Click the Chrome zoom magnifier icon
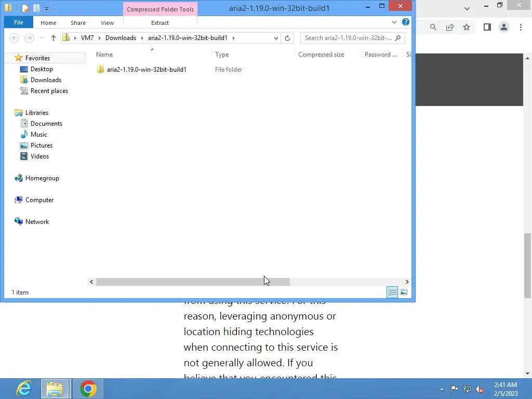Viewport: 532px width, 399px height. tap(433, 27)
